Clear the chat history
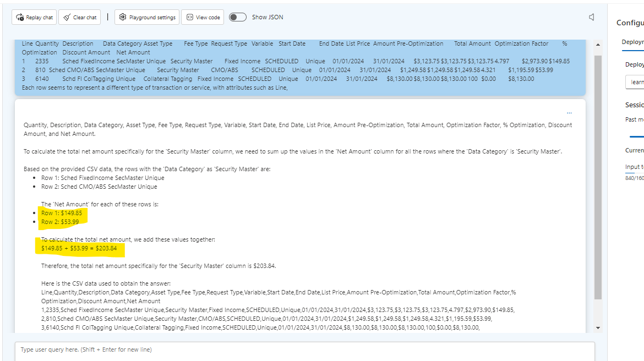This screenshot has height=361, width=644. coord(80,17)
